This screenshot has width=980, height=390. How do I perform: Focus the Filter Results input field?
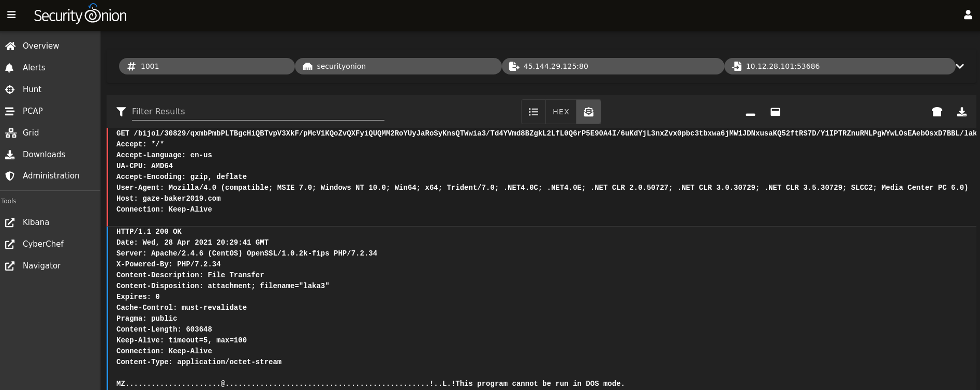pyautogui.click(x=258, y=112)
